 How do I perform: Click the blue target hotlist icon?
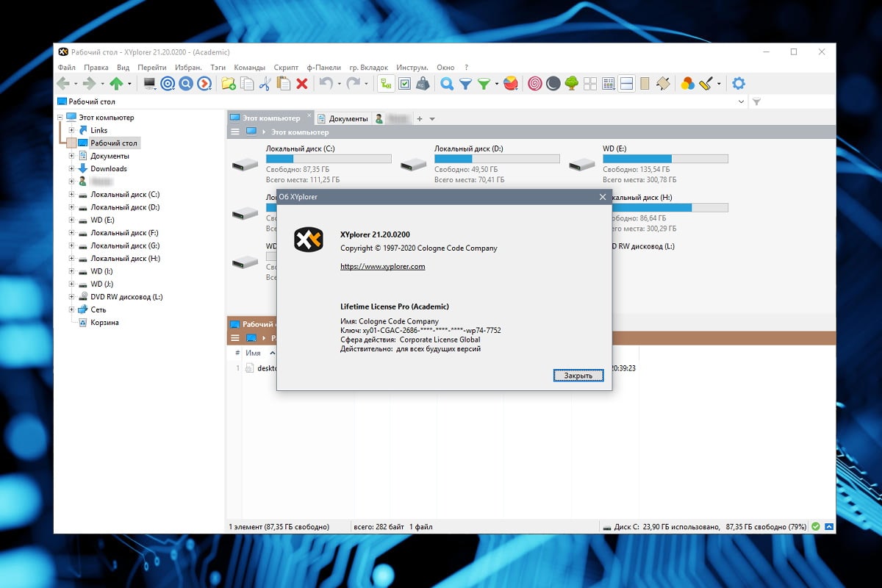click(x=168, y=84)
